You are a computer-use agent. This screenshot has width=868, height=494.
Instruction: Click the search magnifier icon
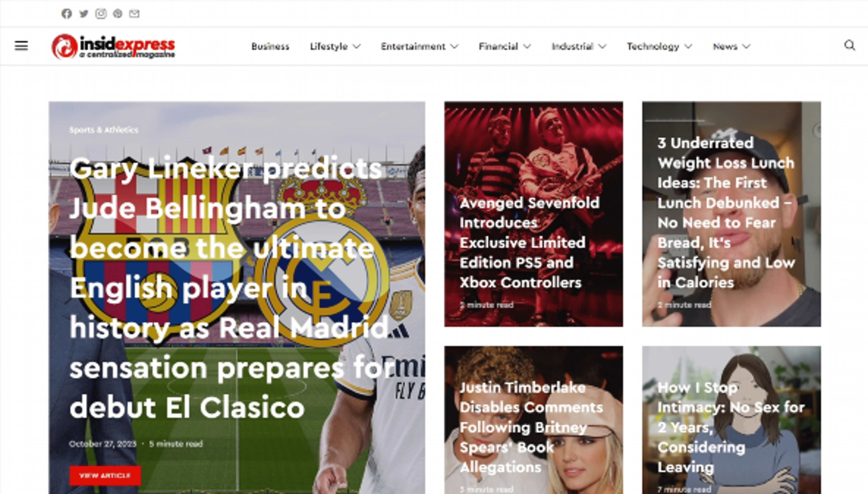(x=849, y=45)
